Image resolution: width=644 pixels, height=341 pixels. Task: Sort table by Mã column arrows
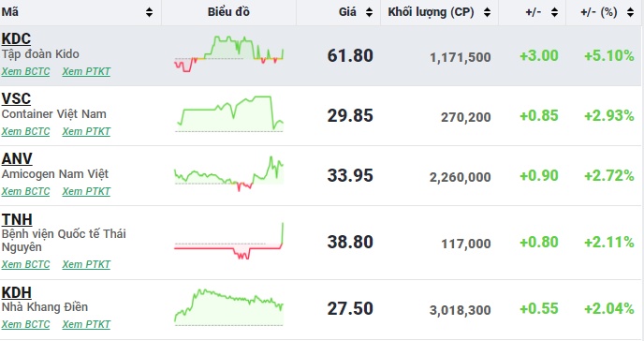(149, 12)
